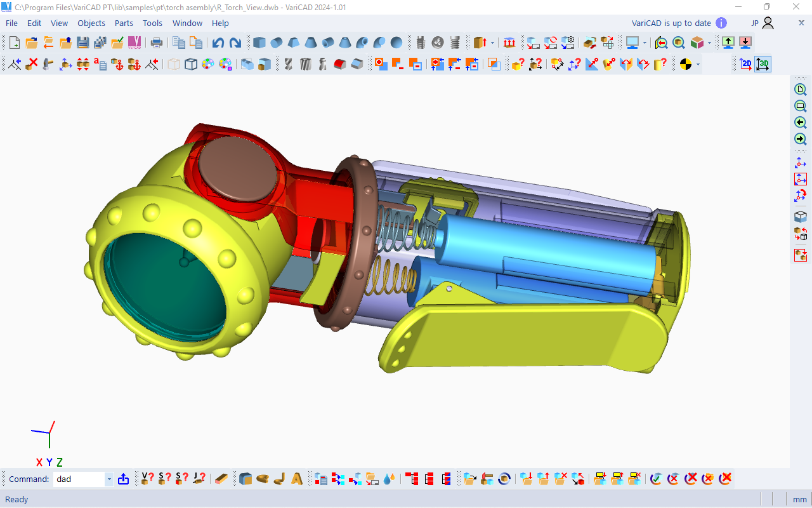Click the water drop icon in bottom toolbar

point(390,479)
